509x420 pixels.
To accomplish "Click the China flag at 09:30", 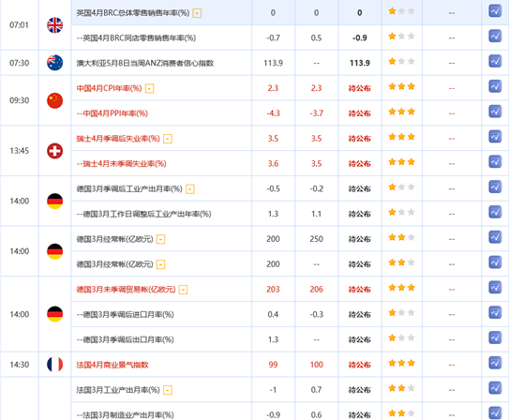I will pos(55,100).
